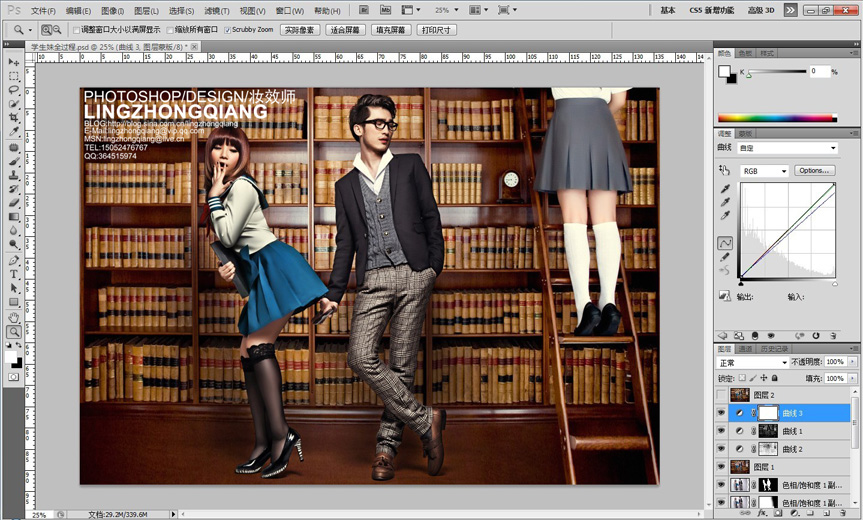Open the status bar info arrow menu
Screen dimensions: 863x520
tap(173, 514)
